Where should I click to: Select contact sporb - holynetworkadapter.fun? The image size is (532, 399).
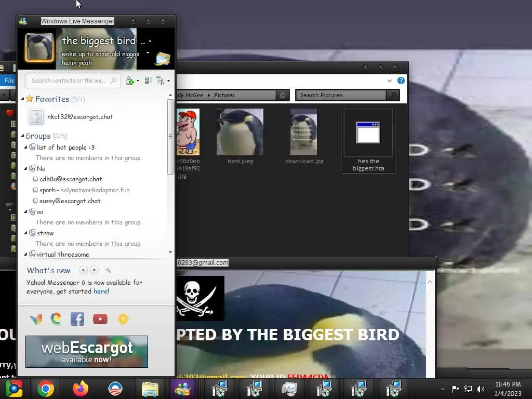tap(85, 190)
